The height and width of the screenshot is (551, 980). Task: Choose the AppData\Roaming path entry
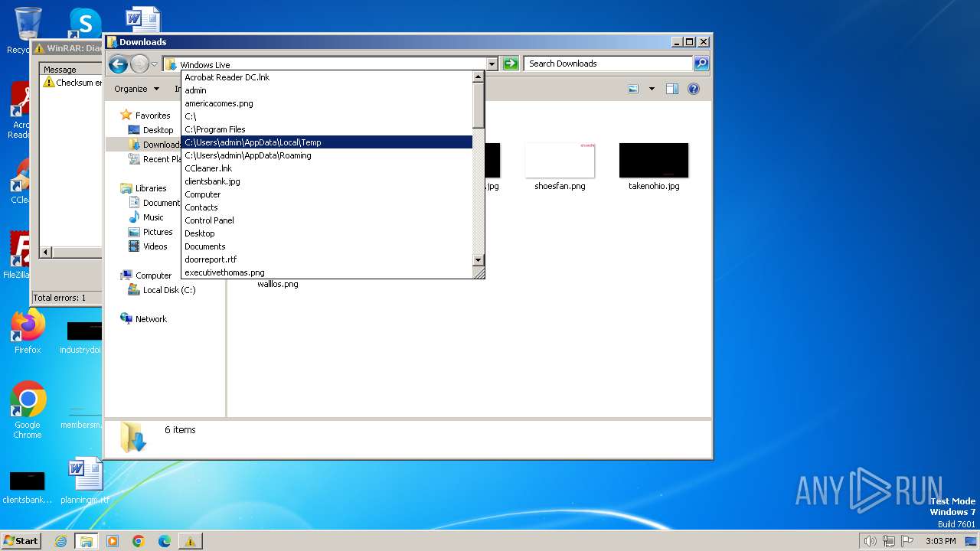pos(327,155)
